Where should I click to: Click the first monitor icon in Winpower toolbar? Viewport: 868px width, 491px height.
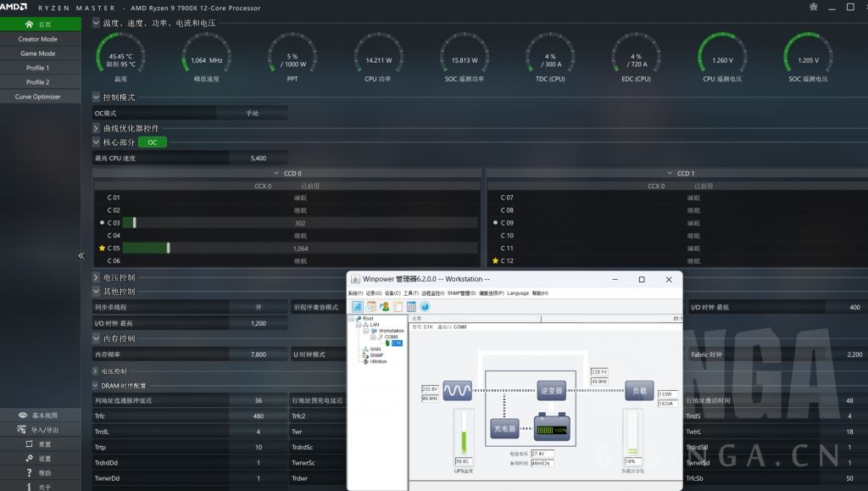pos(358,306)
